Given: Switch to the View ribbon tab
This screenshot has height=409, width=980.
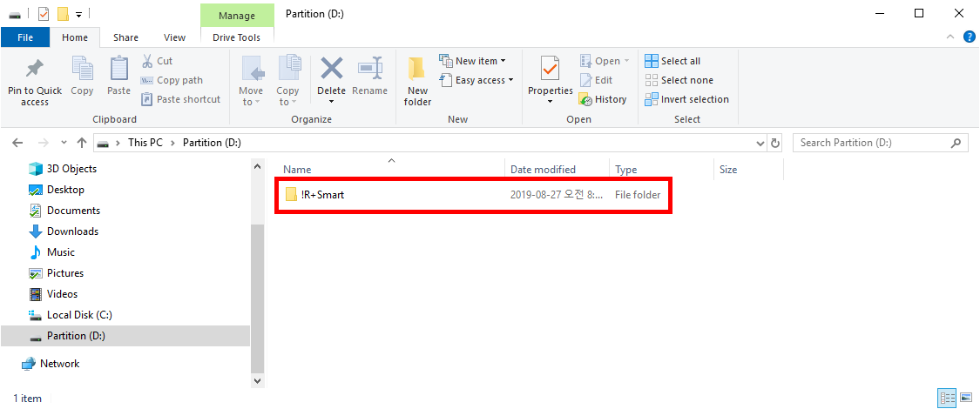Looking at the screenshot, I should 174,37.
